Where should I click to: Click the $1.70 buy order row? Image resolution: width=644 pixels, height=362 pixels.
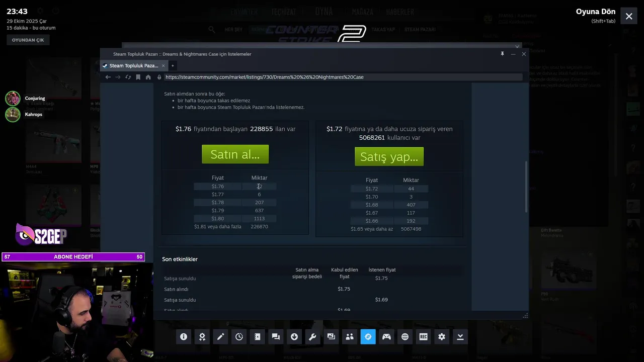click(x=389, y=197)
